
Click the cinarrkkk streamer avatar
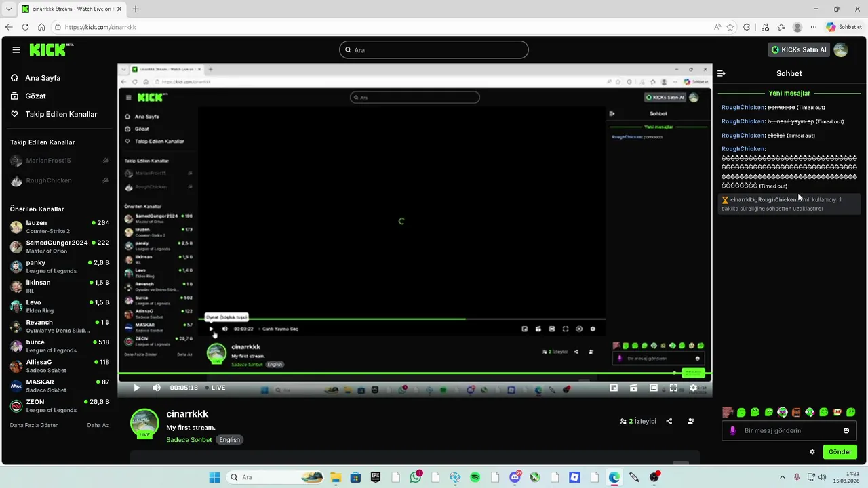tap(144, 424)
